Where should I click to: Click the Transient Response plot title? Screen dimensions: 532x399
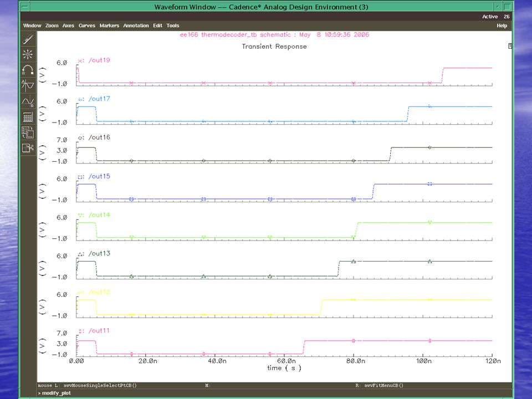pos(274,47)
